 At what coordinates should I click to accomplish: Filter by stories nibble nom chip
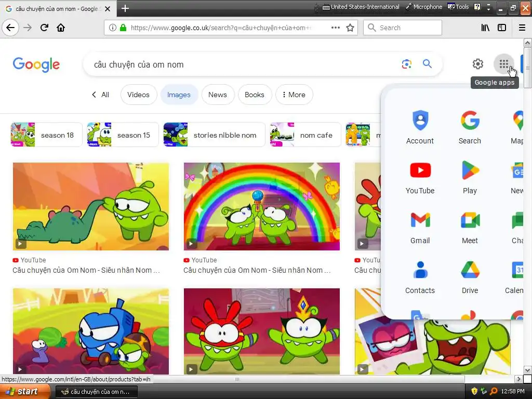[x=214, y=135]
